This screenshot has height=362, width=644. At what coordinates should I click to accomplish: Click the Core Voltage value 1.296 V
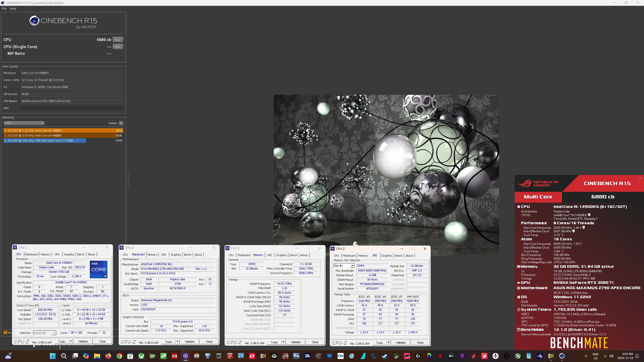coord(76,276)
